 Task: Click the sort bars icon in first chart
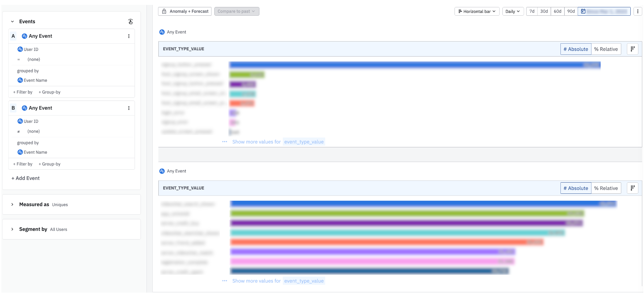coord(632,49)
